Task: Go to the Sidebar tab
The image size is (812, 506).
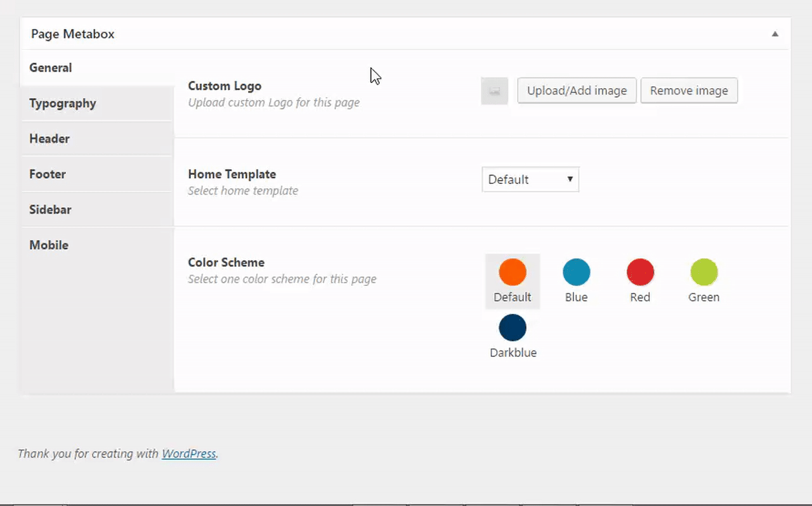Action: point(50,210)
